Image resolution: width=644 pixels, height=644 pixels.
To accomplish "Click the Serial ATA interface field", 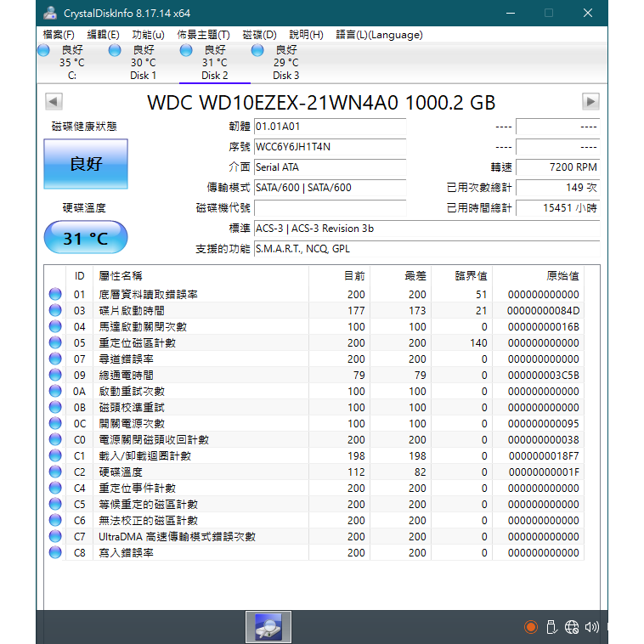I will [330, 167].
